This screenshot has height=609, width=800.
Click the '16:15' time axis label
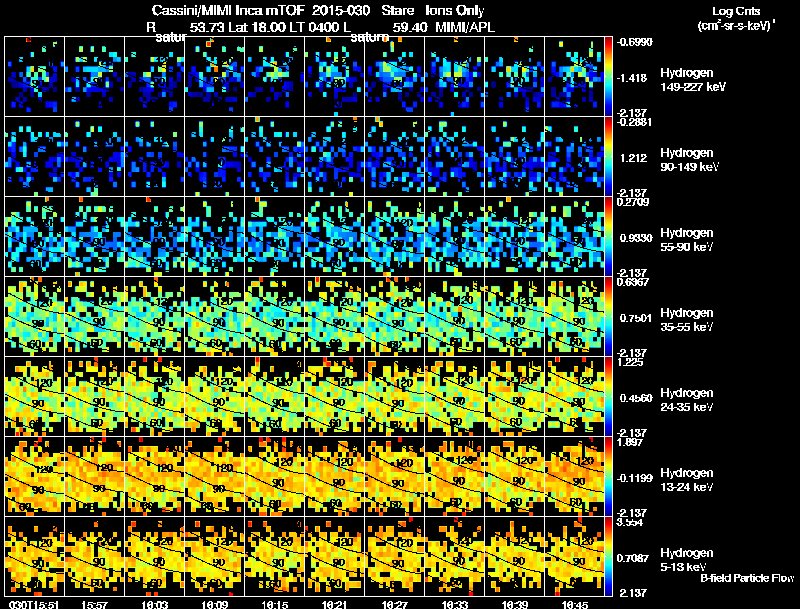point(274,604)
